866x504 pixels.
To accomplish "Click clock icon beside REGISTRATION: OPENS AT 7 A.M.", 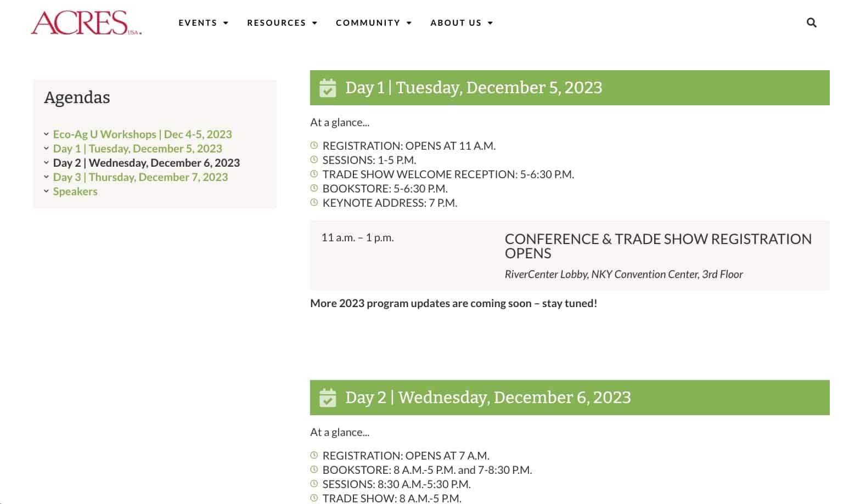I will pos(314,455).
